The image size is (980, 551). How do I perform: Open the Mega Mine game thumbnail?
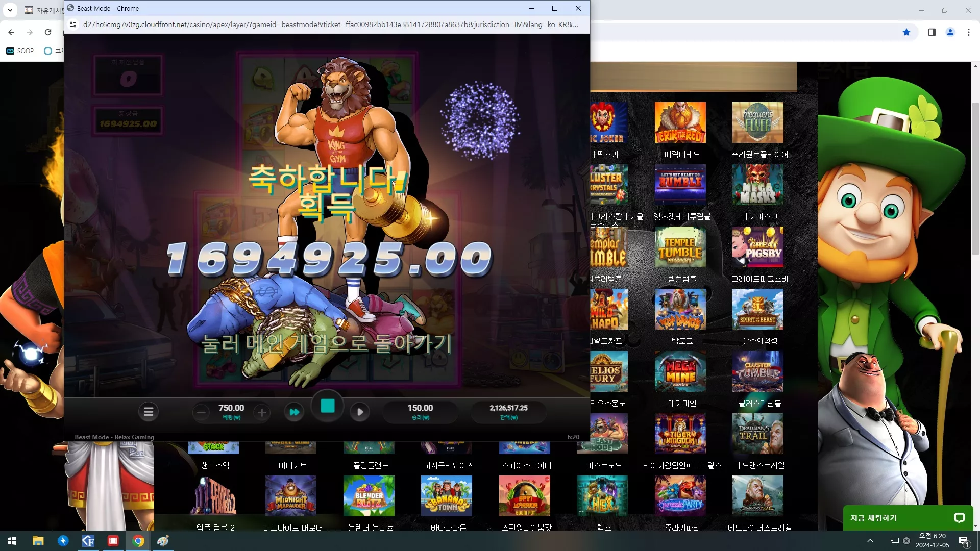pyautogui.click(x=680, y=371)
